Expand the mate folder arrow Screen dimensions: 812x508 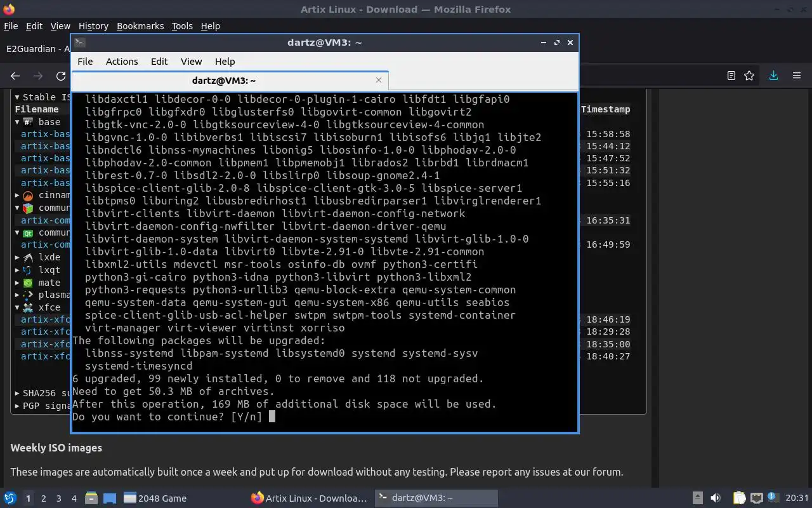(x=18, y=283)
